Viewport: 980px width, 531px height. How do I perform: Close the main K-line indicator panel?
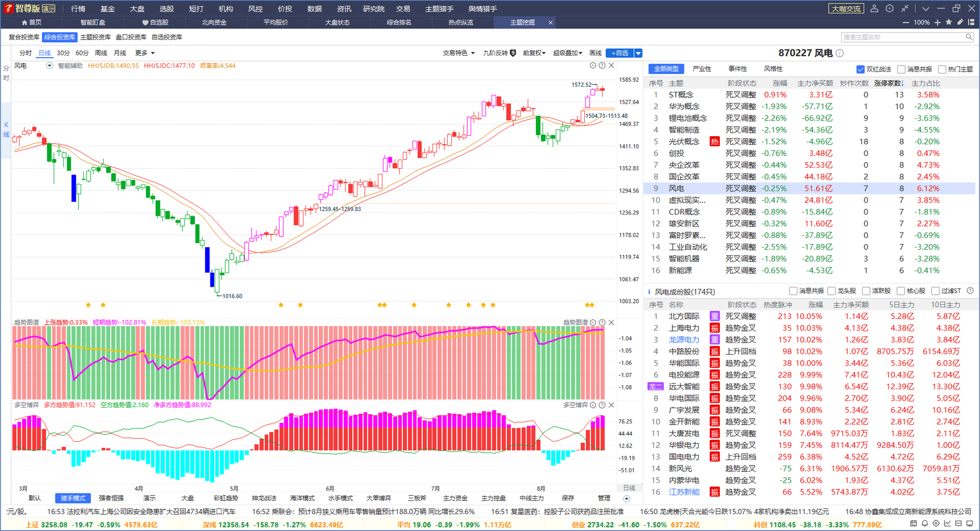coord(611,66)
